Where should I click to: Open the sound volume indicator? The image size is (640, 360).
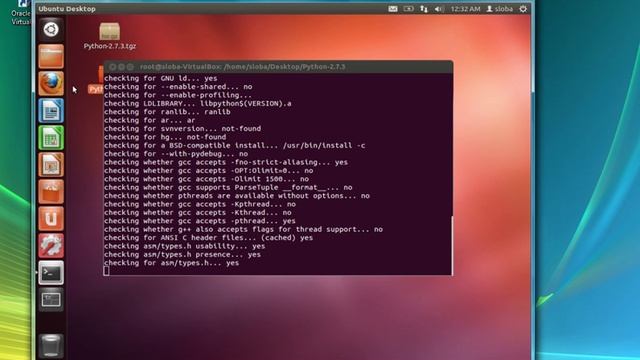[439, 9]
